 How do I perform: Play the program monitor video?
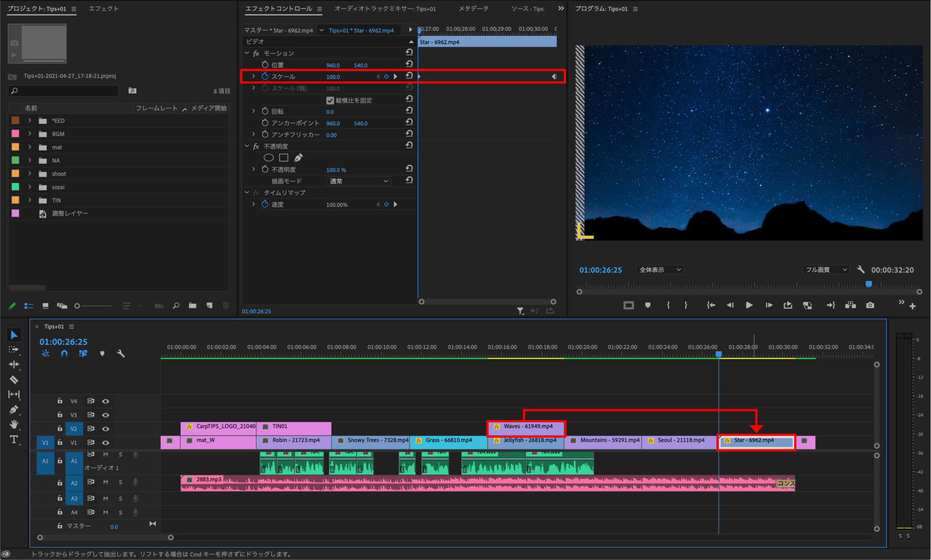pyautogui.click(x=749, y=305)
